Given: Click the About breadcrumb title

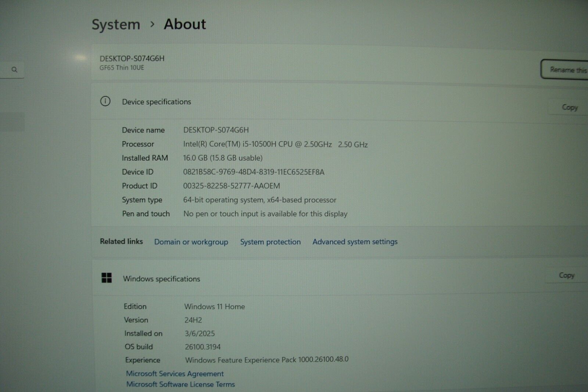Looking at the screenshot, I should pos(185,24).
